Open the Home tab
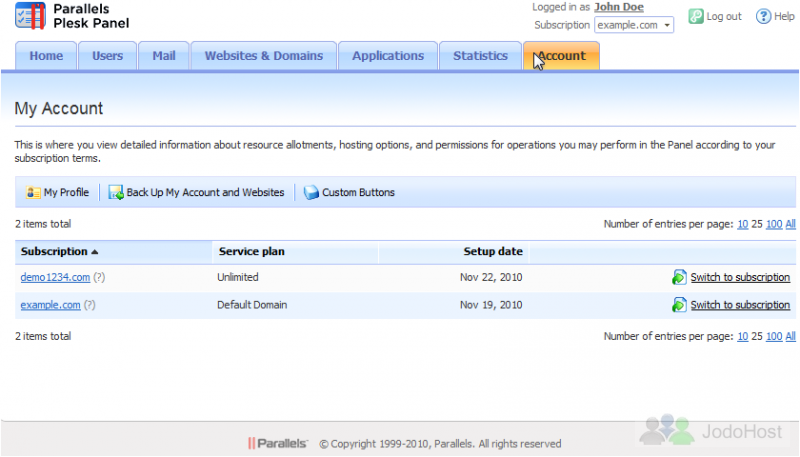The image size is (800, 457). tap(46, 56)
